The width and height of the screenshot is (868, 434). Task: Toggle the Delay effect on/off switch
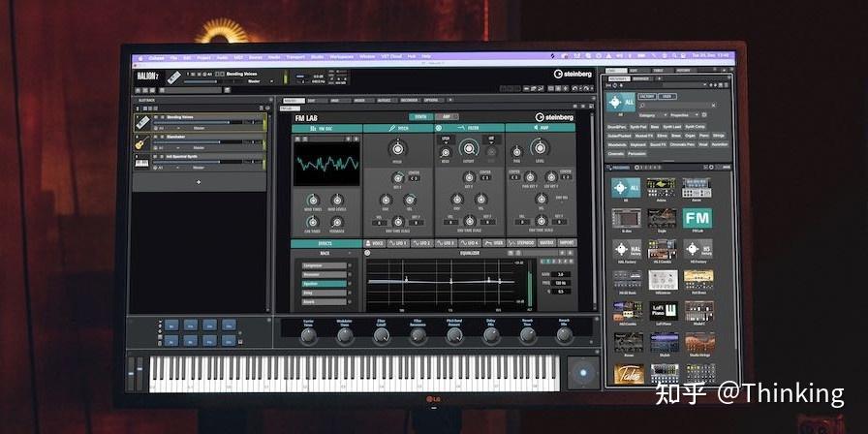click(x=350, y=293)
